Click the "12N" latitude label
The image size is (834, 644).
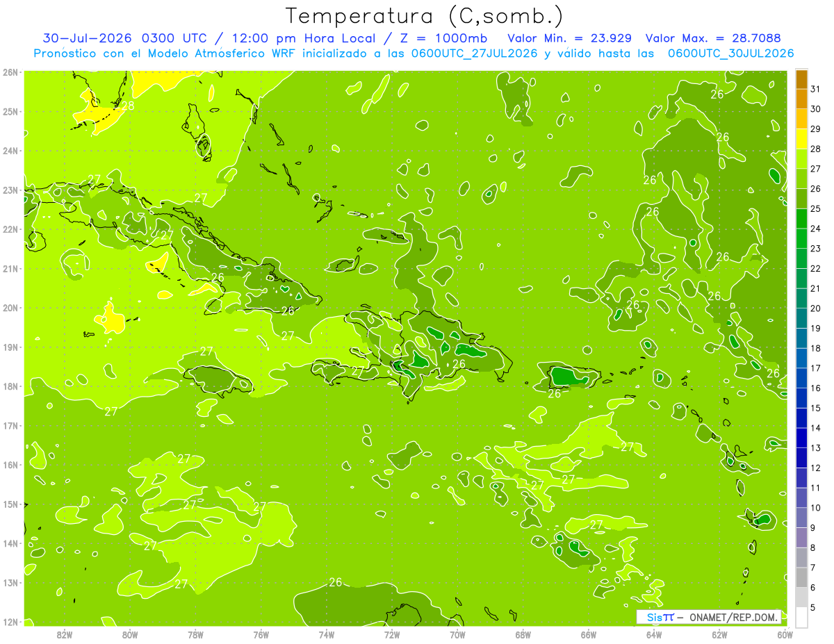(x=10, y=622)
